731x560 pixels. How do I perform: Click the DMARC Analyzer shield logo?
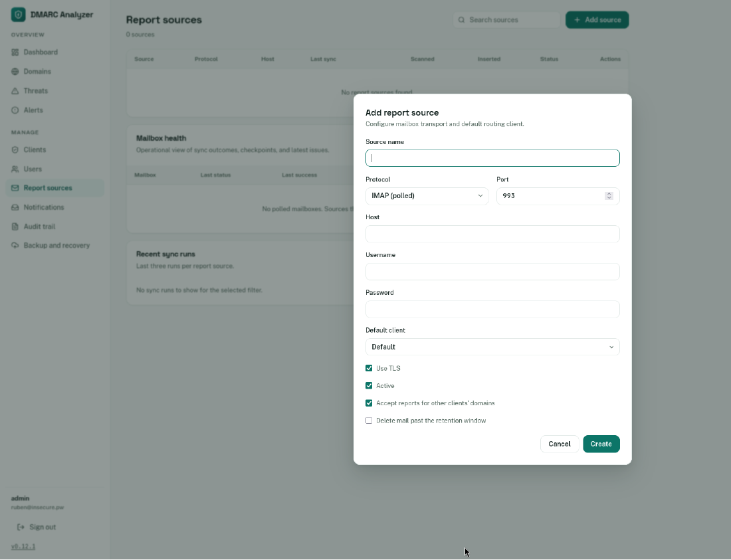coord(18,15)
